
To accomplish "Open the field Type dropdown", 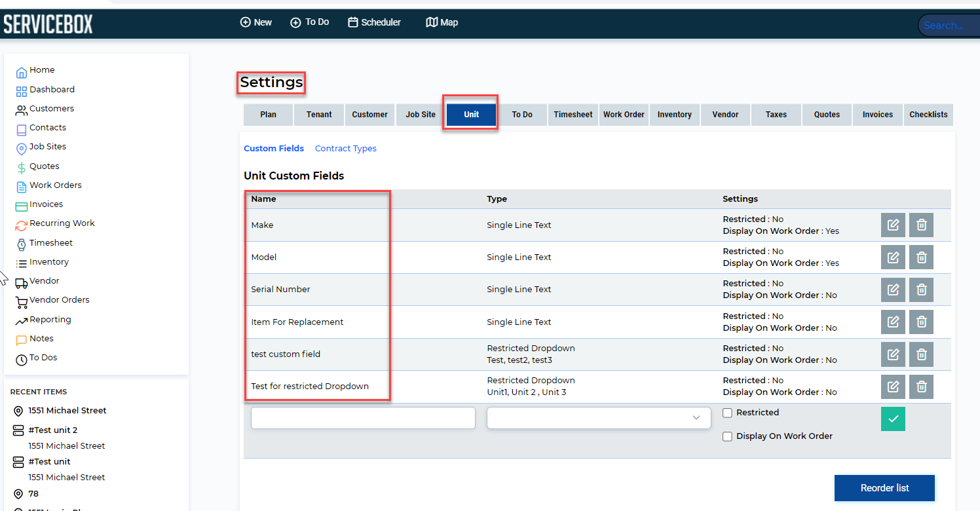I will click(x=599, y=418).
